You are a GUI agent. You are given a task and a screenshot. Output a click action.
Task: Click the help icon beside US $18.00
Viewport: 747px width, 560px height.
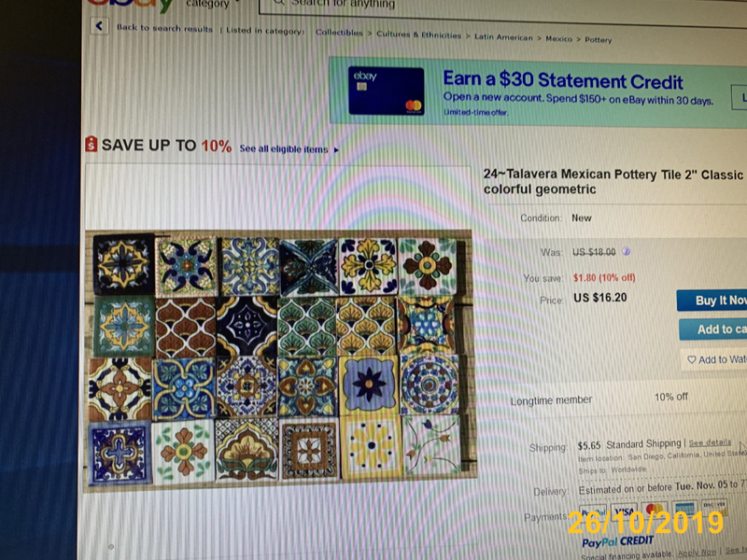[x=626, y=251]
